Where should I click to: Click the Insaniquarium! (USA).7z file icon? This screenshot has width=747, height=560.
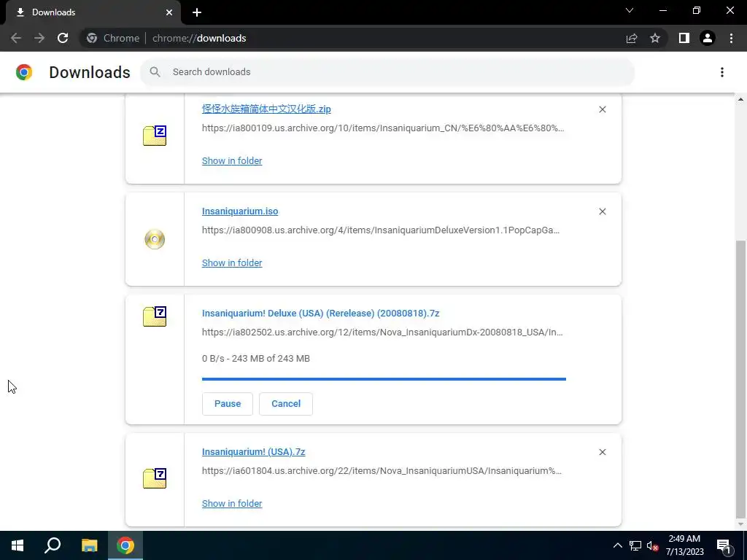click(x=155, y=478)
